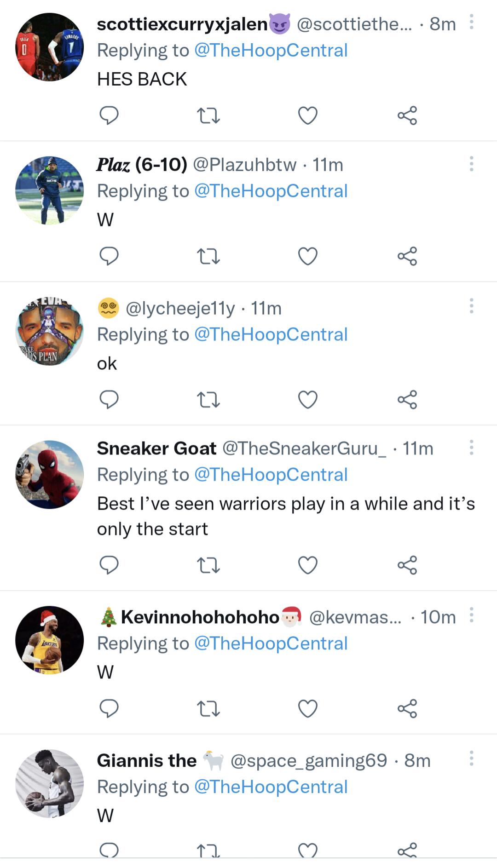Share the Sneaker Goat reply

tap(407, 564)
